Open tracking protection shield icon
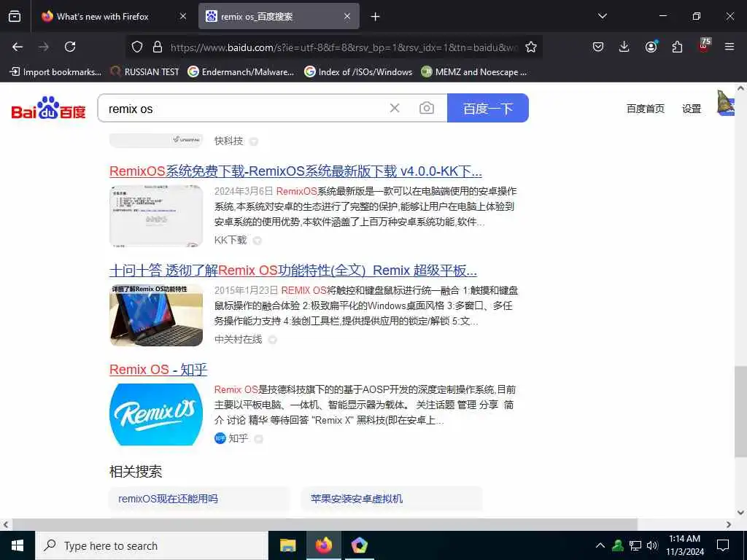This screenshot has height=560, width=747. point(137,47)
